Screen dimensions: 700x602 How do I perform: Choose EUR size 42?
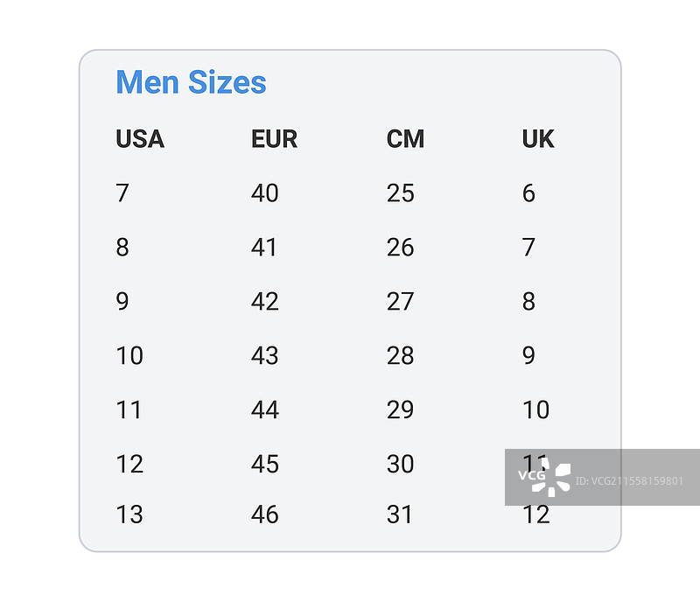(265, 302)
